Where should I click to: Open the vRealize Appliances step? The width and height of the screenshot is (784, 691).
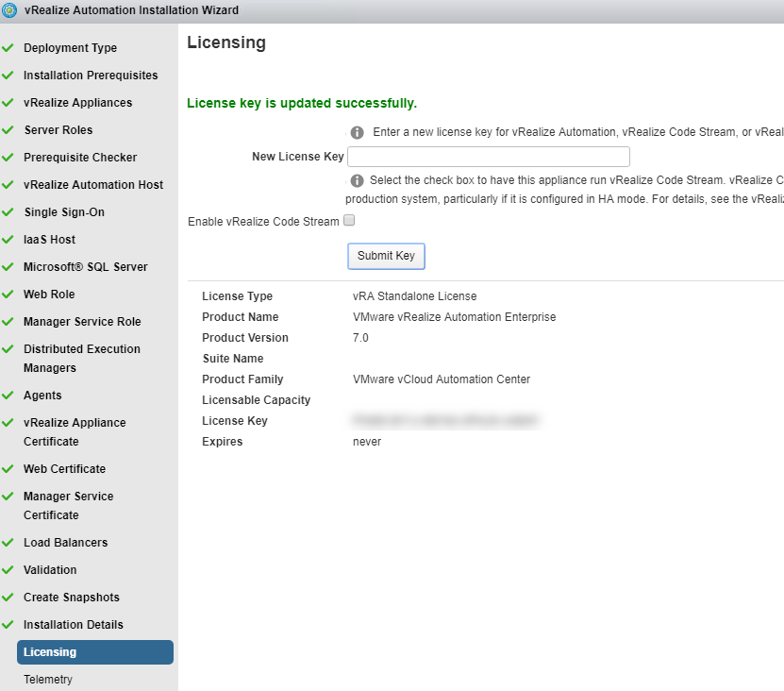point(77,103)
